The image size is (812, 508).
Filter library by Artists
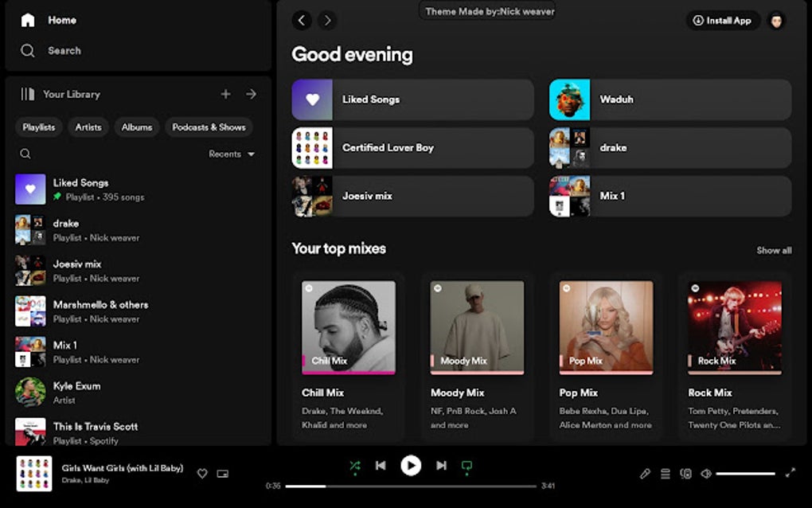point(88,127)
